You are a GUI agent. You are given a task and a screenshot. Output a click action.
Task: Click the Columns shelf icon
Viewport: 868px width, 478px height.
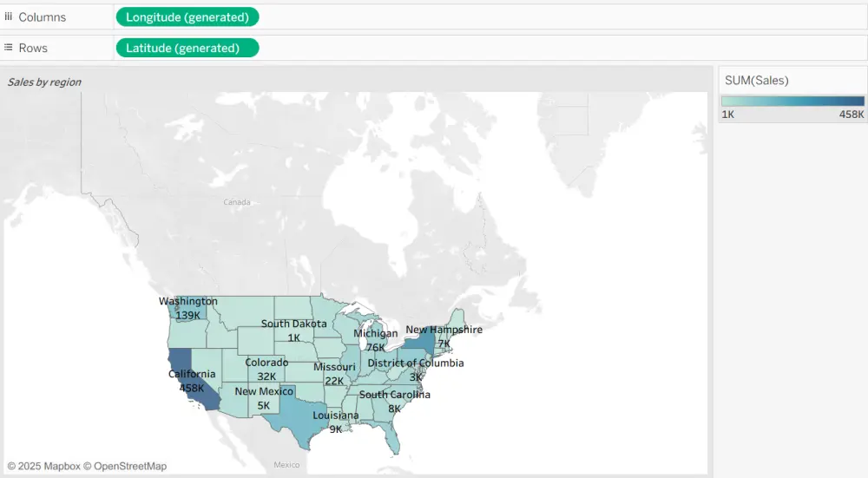pos(9,16)
